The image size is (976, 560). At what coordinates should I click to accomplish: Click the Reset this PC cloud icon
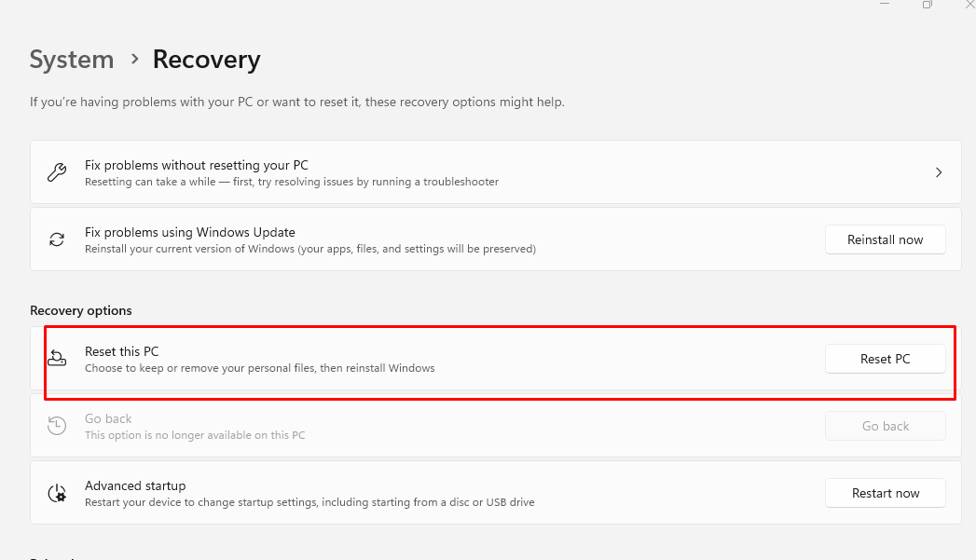[x=57, y=358]
